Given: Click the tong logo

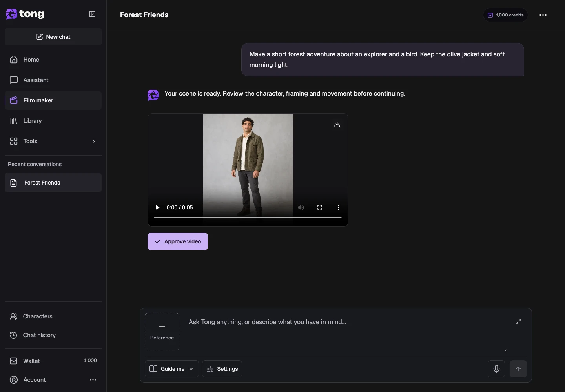Looking at the screenshot, I should [x=25, y=14].
